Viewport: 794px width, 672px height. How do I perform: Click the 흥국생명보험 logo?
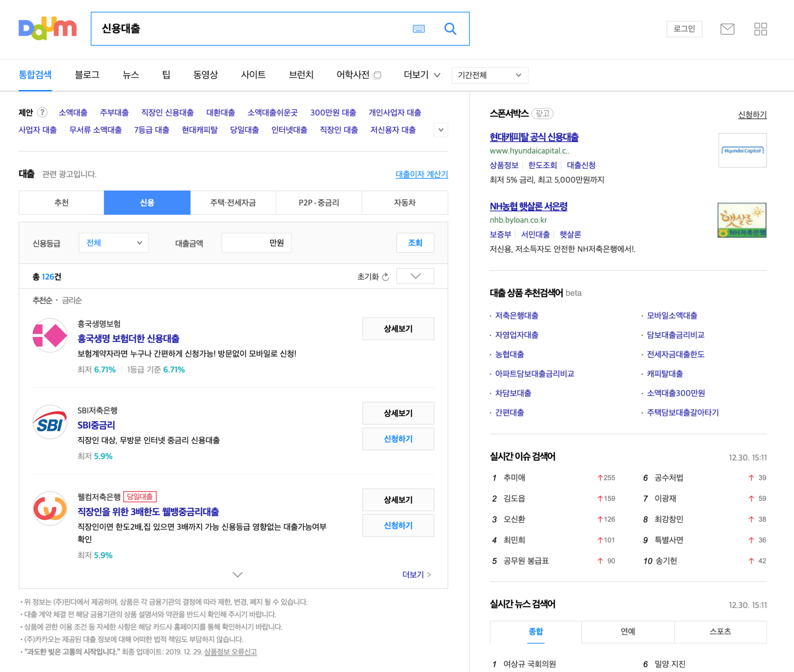pos(50,336)
